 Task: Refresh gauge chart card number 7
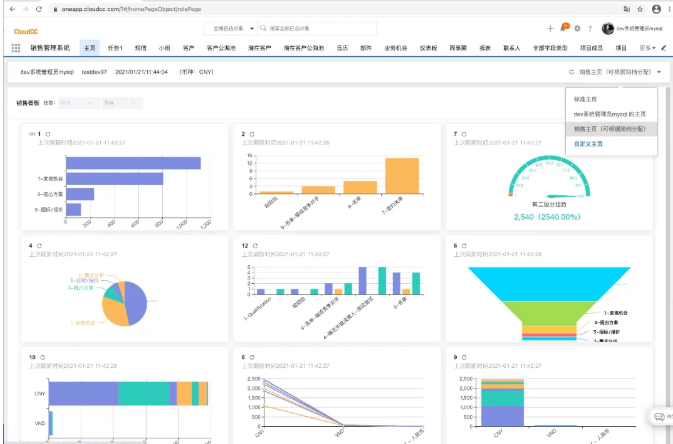(x=466, y=133)
